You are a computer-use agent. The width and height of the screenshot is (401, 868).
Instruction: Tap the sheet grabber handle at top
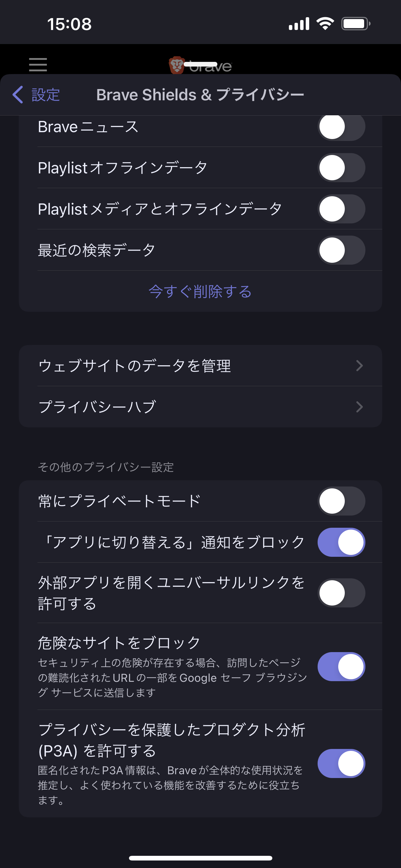[200, 64]
